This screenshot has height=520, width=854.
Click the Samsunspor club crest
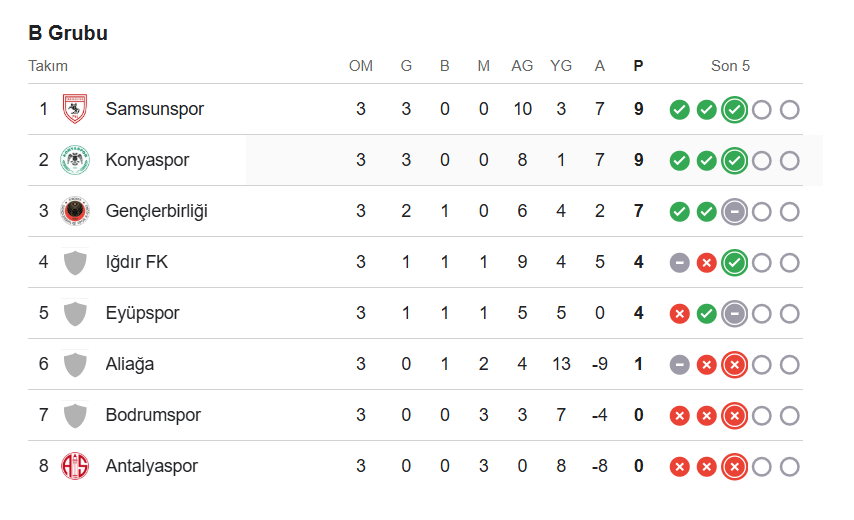click(x=75, y=109)
